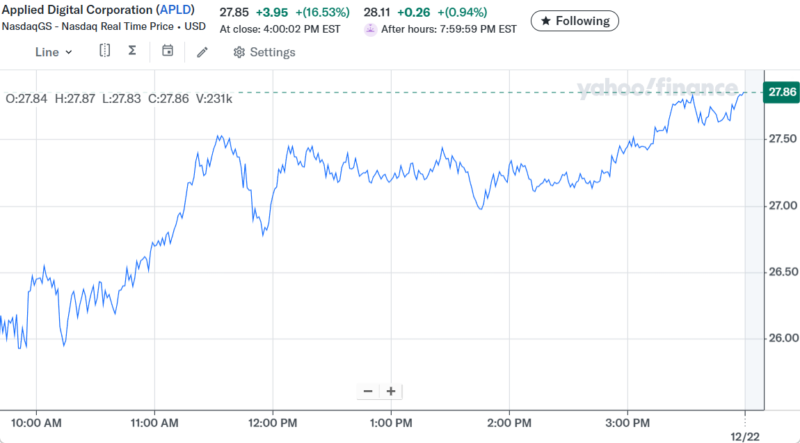Click the 27.86 current price label
Screen dimensions: 800x443
point(780,92)
